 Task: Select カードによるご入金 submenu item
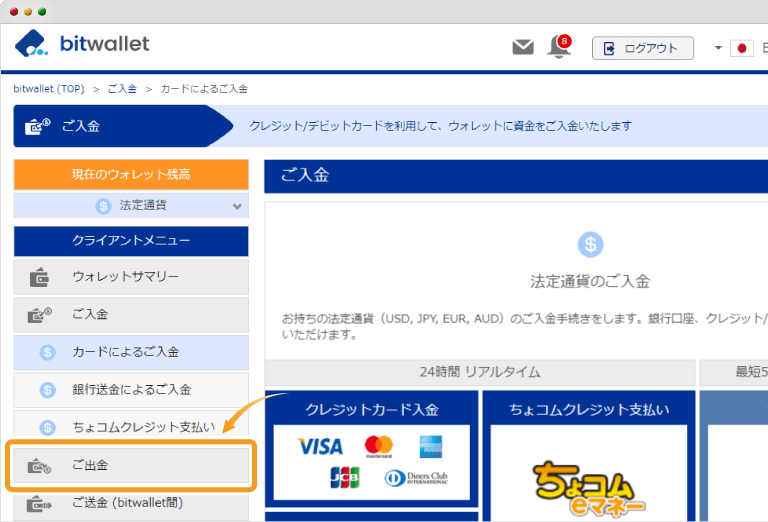131,352
